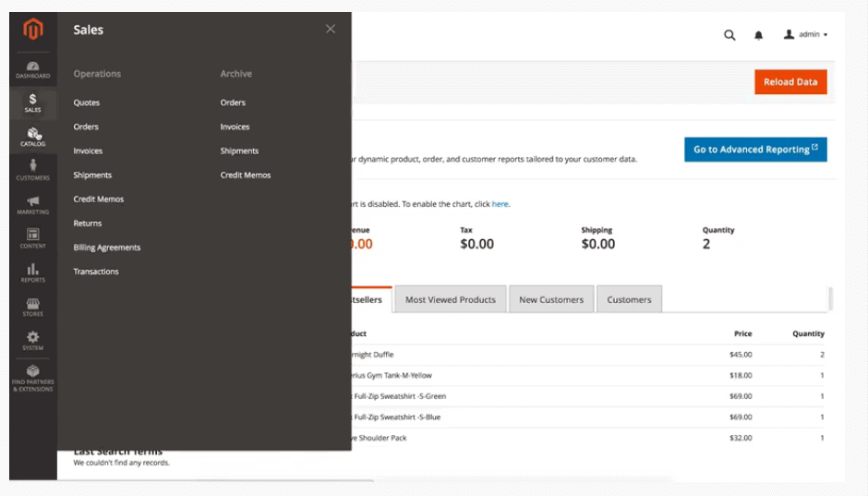The width and height of the screenshot is (868, 496).
Task: Switch to New Customers tab
Action: (551, 299)
